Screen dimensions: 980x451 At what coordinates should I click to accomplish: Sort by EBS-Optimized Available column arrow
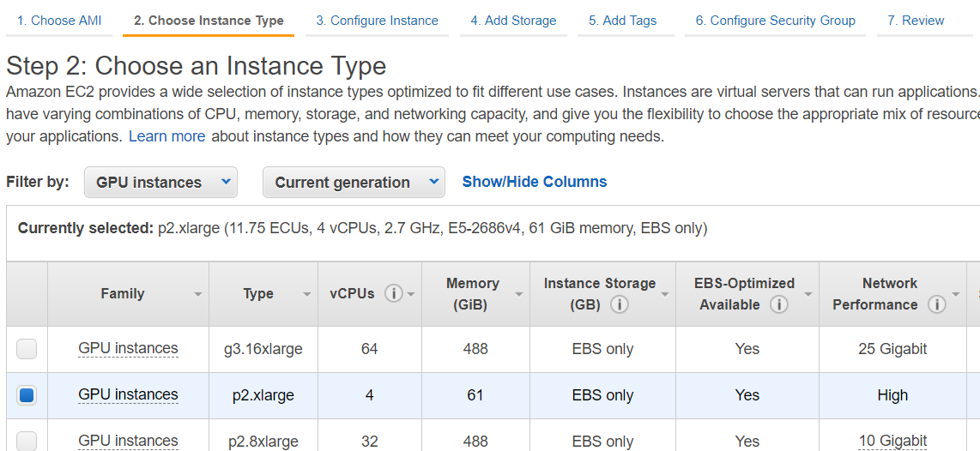point(808,295)
